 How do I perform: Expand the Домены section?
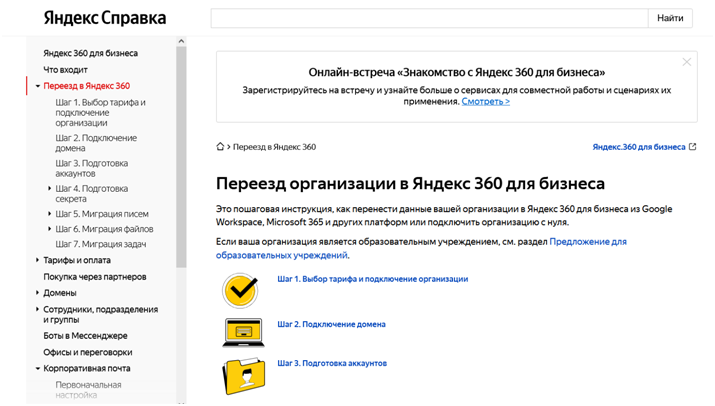click(x=37, y=293)
